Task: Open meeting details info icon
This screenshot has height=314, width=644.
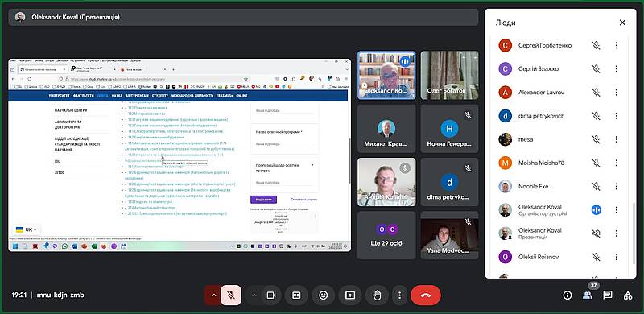Action: click(x=568, y=295)
